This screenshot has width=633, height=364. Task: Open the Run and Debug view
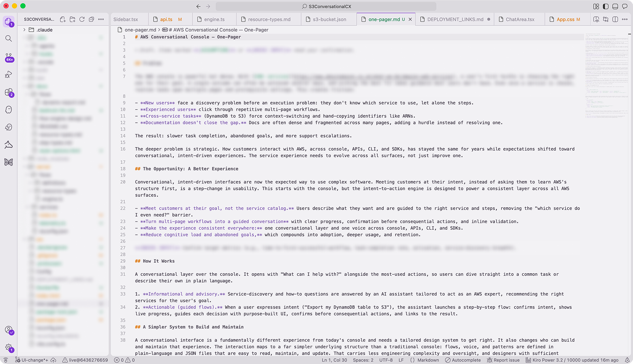pyautogui.click(x=9, y=75)
